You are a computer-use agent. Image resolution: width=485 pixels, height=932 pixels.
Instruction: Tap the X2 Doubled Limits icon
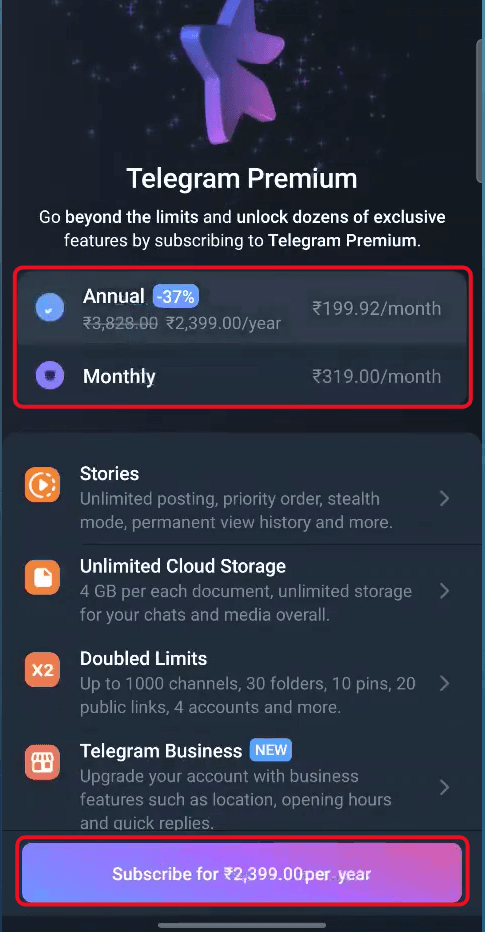pos(42,670)
